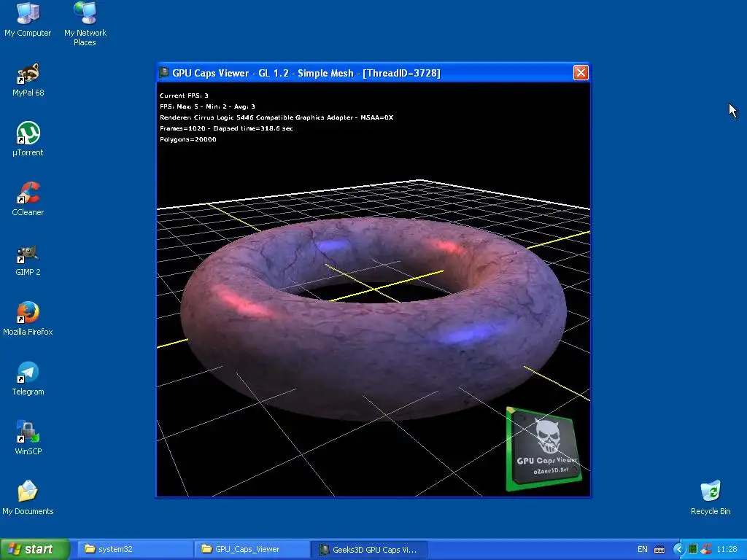This screenshot has height=560, width=747.
Task: Select the Telegram desktop shortcut
Action: (x=28, y=378)
